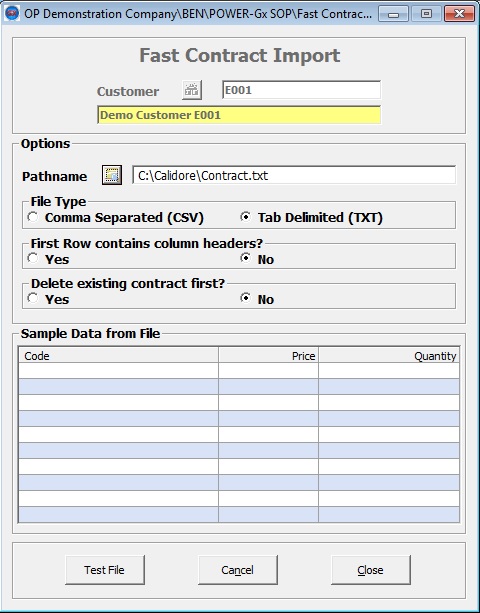Select the first row of sample data
Image resolution: width=480 pixels, height=613 pixels.
pyautogui.click(x=239, y=371)
